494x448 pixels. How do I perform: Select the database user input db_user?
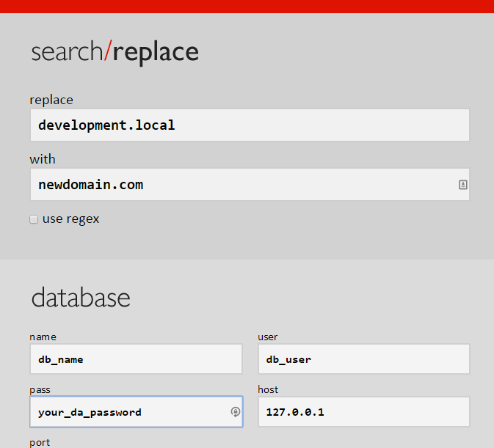click(x=364, y=359)
